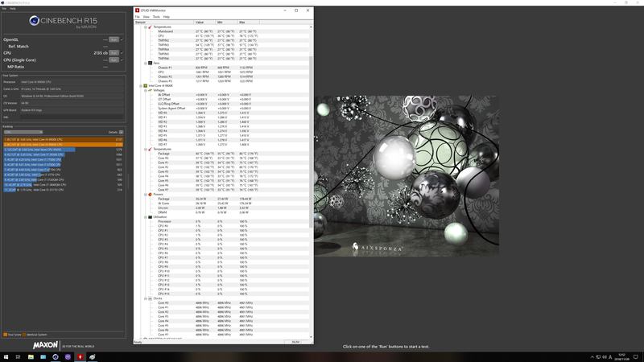Click the red HWMonitor title bar icon
Screen dimensions: 644x362
137,10
